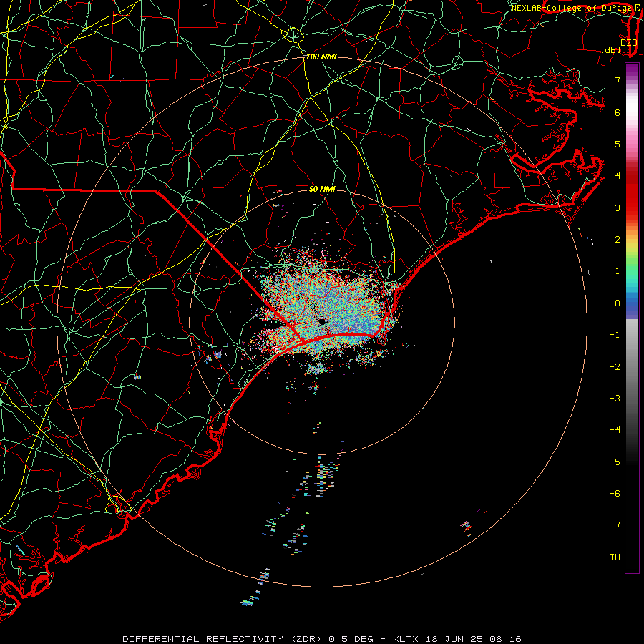This screenshot has height=644, width=644.
Task: Click the scale value 7 on legend
Action: 618,80
